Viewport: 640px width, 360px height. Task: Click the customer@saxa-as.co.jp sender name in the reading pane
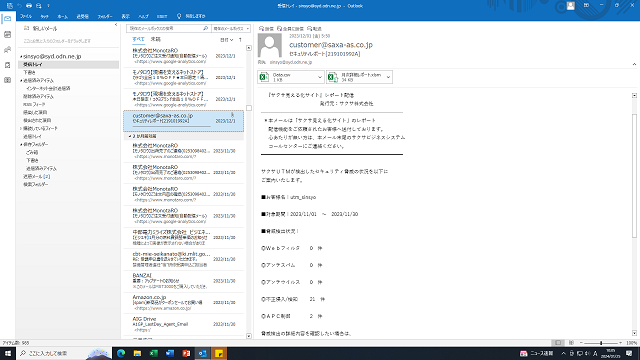coord(331,44)
